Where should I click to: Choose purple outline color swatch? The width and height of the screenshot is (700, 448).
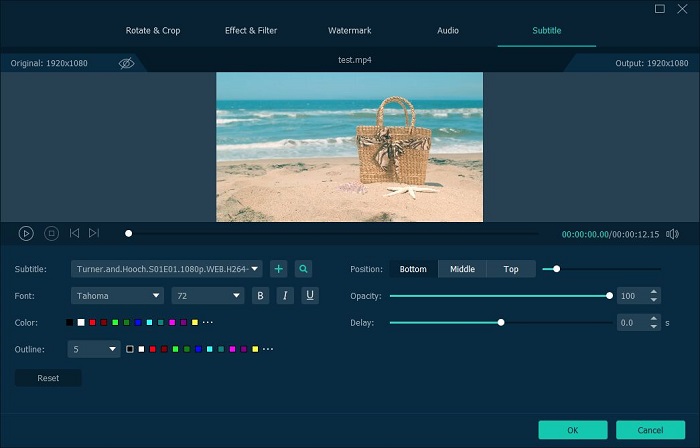tap(243, 349)
